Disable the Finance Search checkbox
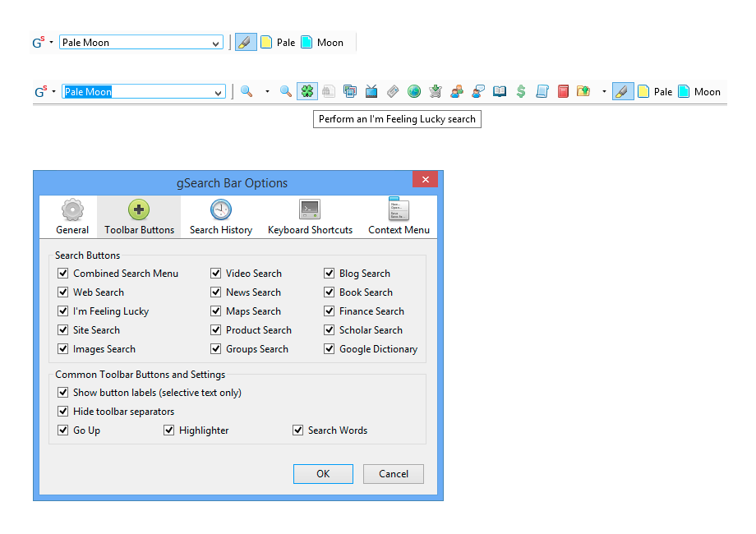The width and height of the screenshot is (756, 534). click(x=329, y=311)
